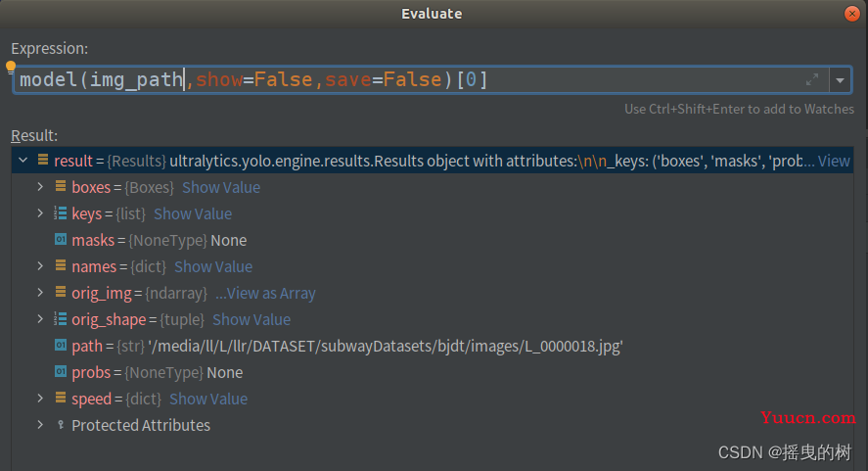Click Show Value for speed

(208, 399)
